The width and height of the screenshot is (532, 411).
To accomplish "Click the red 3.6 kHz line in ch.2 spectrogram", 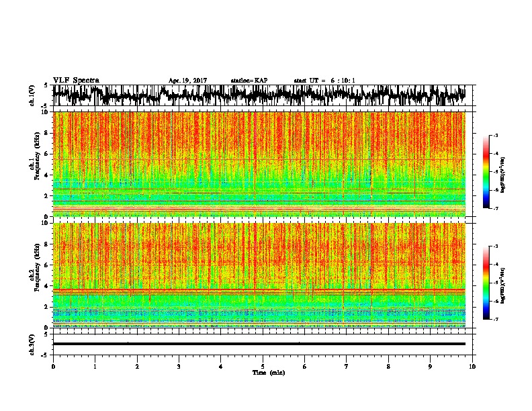I will pos(259,289).
